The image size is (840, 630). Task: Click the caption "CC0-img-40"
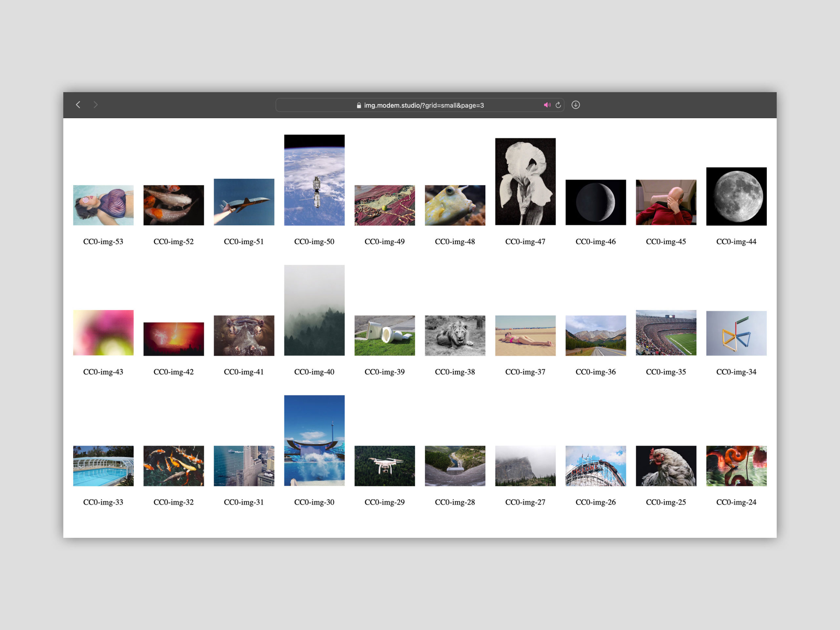314,372
